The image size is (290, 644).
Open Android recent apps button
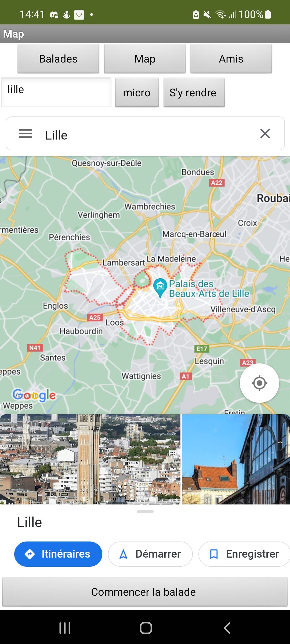pyautogui.click(x=65, y=628)
